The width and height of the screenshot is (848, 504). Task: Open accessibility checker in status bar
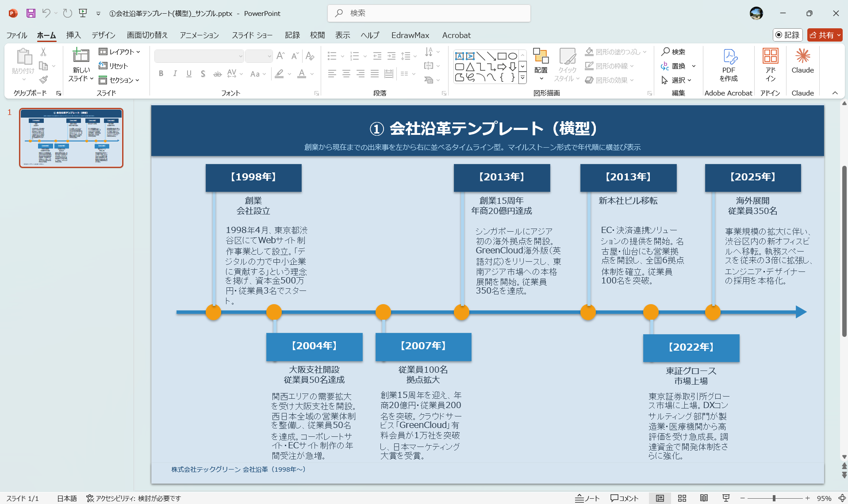pos(134,498)
